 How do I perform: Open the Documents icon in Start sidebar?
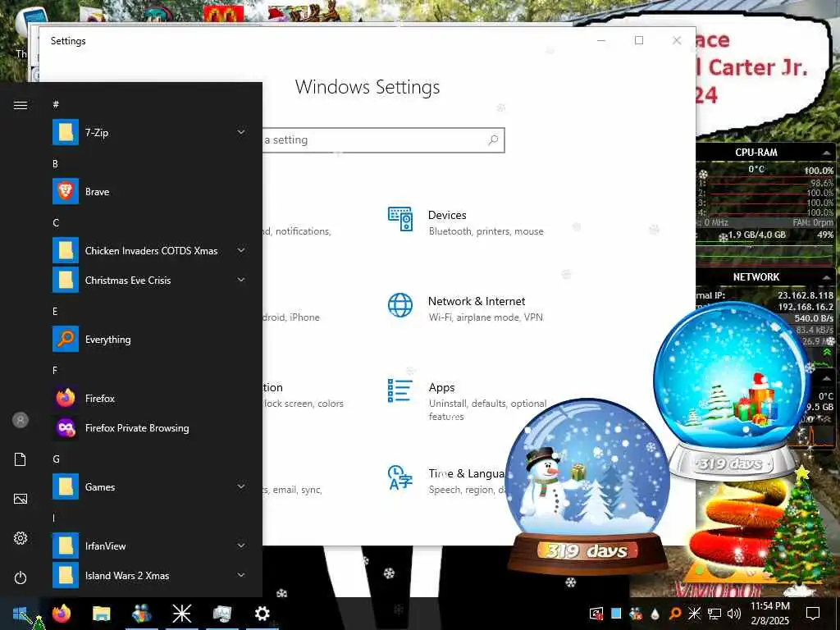21,459
